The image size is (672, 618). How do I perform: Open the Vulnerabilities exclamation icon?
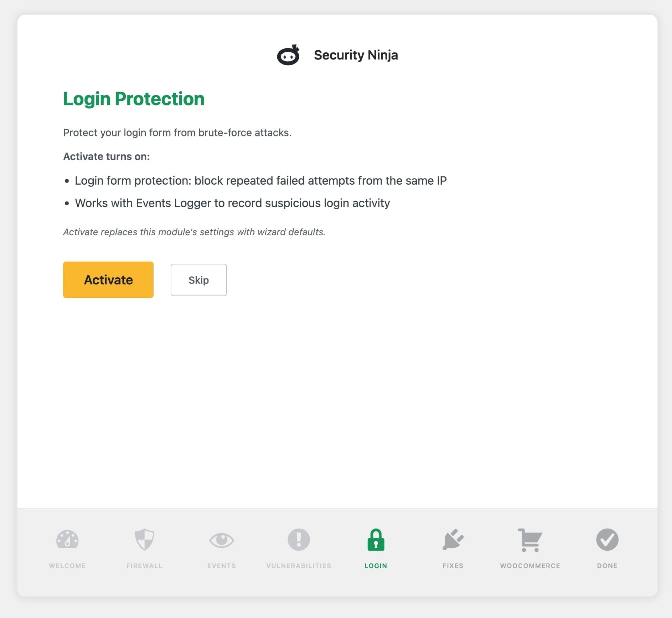[x=299, y=540]
